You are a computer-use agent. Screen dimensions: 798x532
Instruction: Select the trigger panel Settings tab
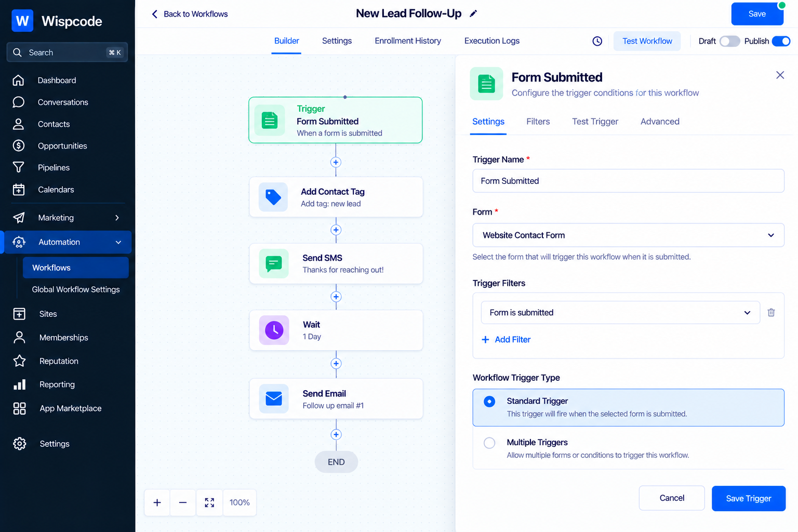(x=488, y=122)
